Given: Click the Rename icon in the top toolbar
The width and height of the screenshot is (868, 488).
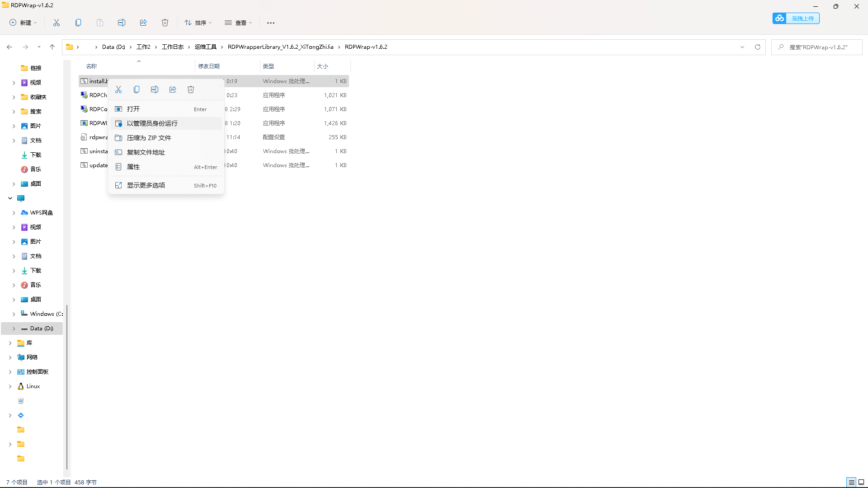Looking at the screenshot, I should (122, 23).
